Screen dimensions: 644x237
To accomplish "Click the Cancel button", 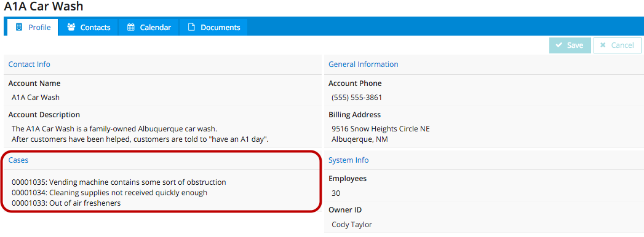I will click(618, 45).
